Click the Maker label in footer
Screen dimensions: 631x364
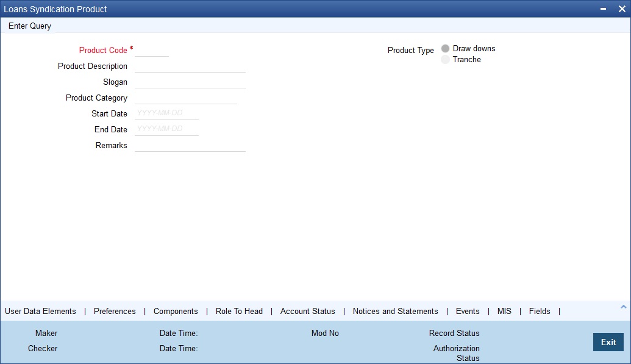(46, 333)
